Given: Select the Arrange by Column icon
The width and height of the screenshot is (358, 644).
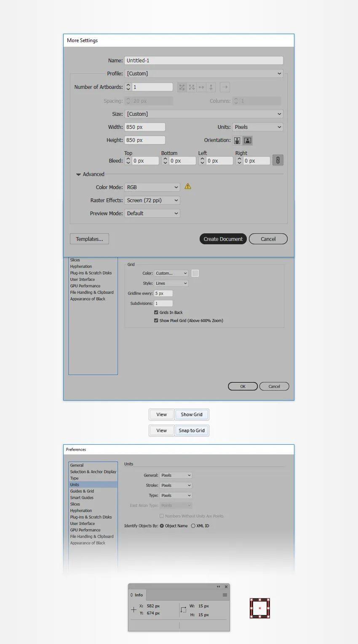Looking at the screenshot, I should pyautogui.click(x=211, y=87).
